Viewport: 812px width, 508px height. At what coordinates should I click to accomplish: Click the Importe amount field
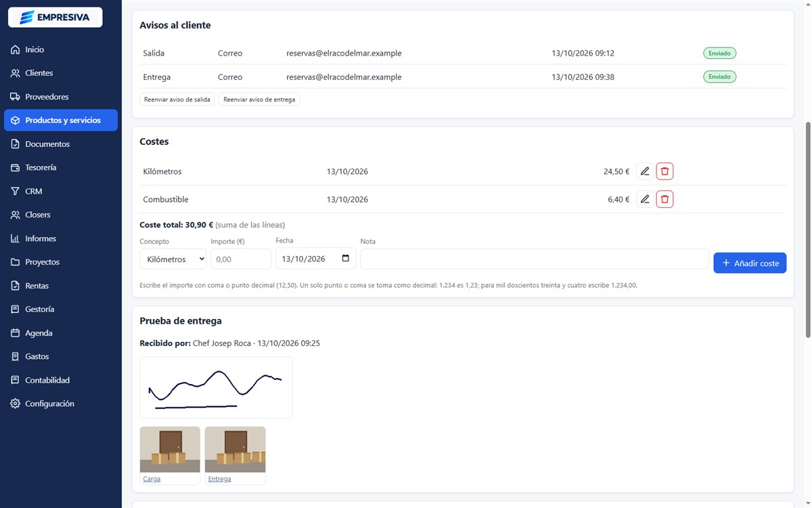point(241,259)
